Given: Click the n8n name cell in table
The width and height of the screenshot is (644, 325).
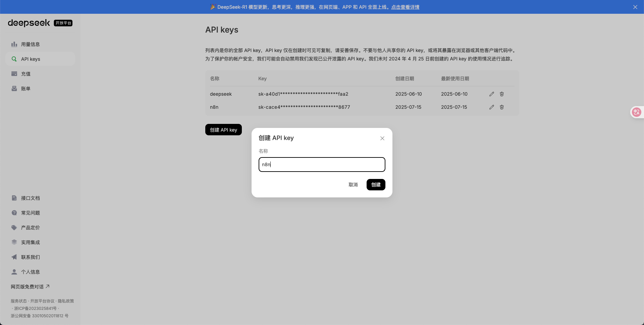Looking at the screenshot, I should tap(214, 107).
